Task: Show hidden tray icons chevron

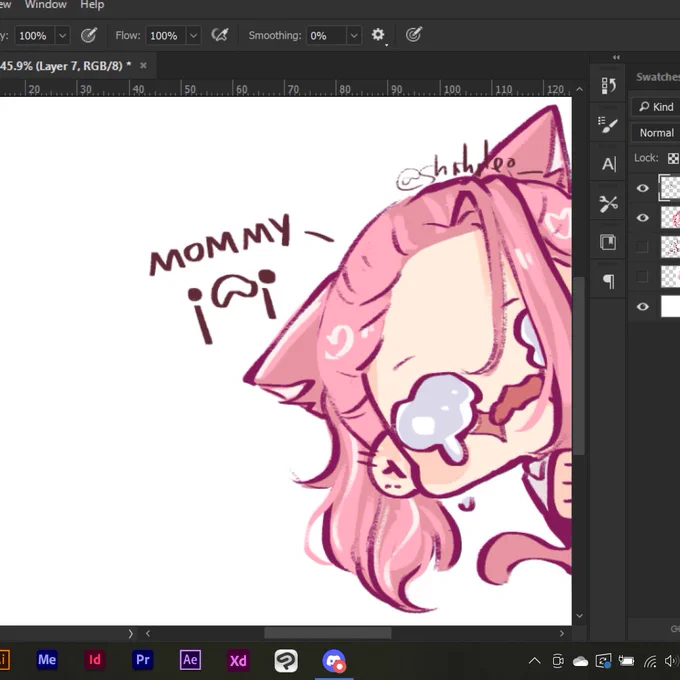Action: (534, 661)
